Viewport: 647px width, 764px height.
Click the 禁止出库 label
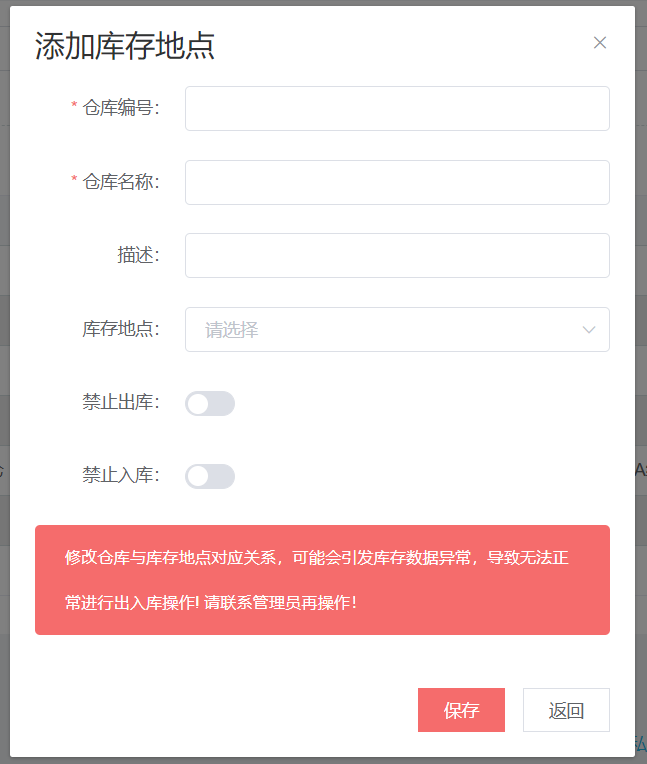tap(121, 403)
